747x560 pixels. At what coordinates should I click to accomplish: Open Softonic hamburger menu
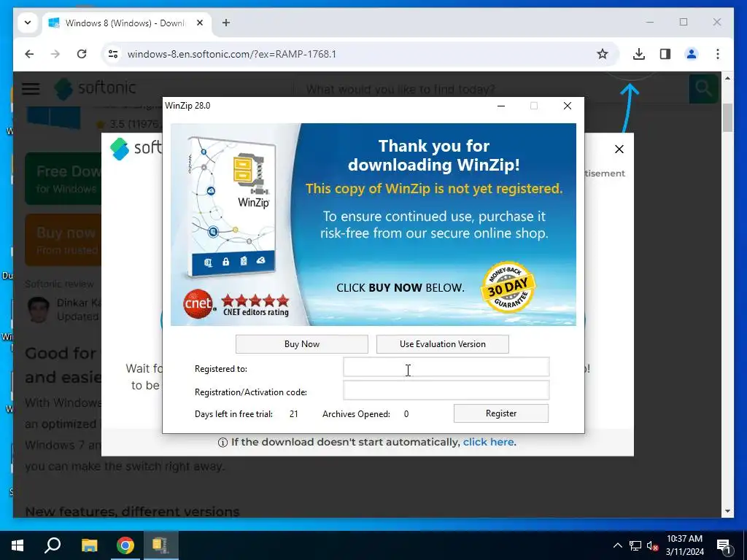tap(31, 88)
